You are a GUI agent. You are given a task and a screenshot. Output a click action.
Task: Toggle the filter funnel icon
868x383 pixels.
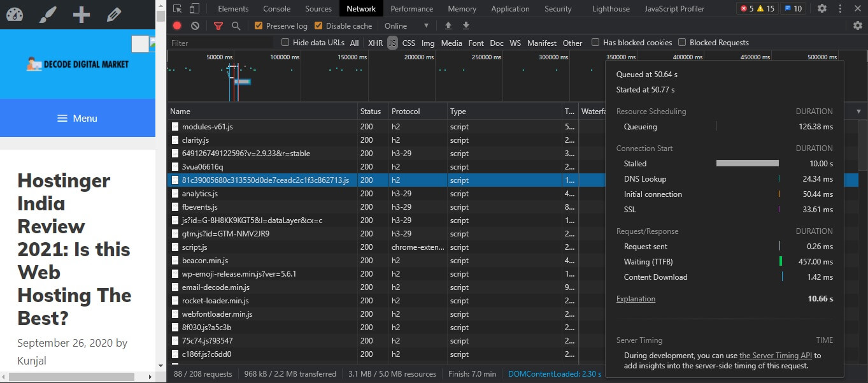pyautogui.click(x=218, y=25)
